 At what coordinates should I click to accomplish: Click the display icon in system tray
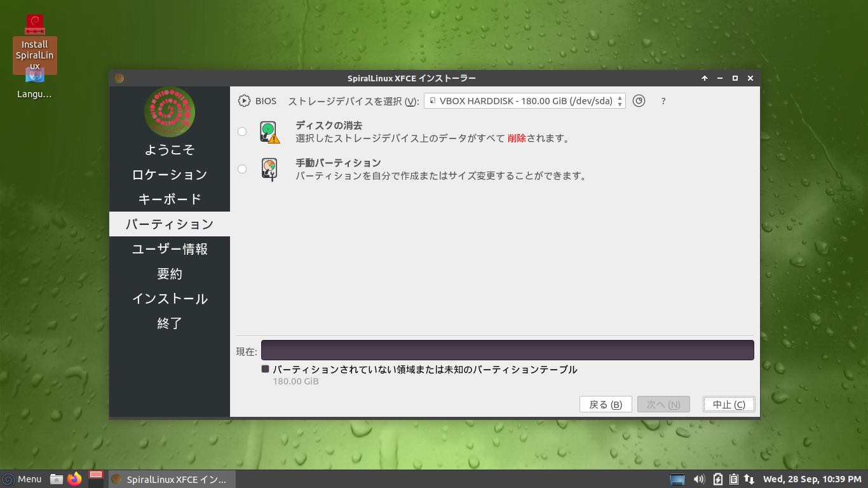[677, 480]
